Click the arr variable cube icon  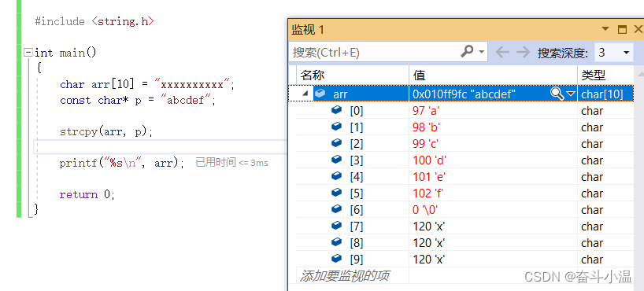[320, 94]
